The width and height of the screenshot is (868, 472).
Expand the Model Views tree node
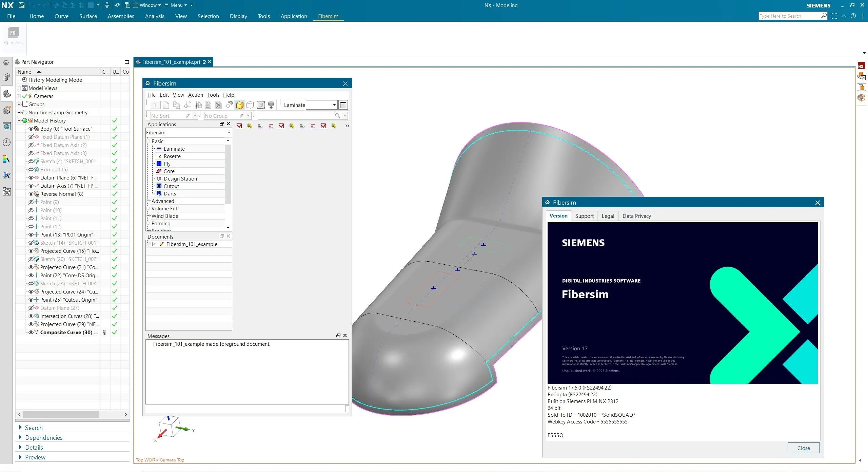point(19,88)
